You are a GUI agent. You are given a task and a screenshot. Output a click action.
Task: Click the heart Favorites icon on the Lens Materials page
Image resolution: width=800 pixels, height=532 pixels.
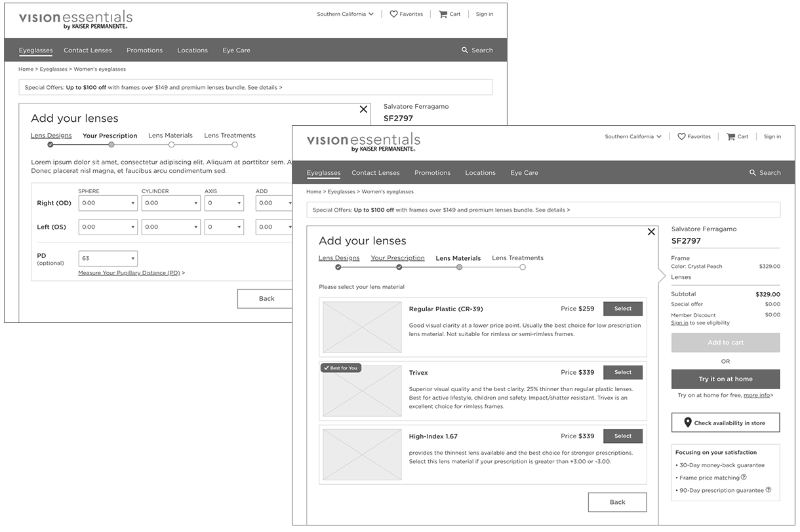681,137
